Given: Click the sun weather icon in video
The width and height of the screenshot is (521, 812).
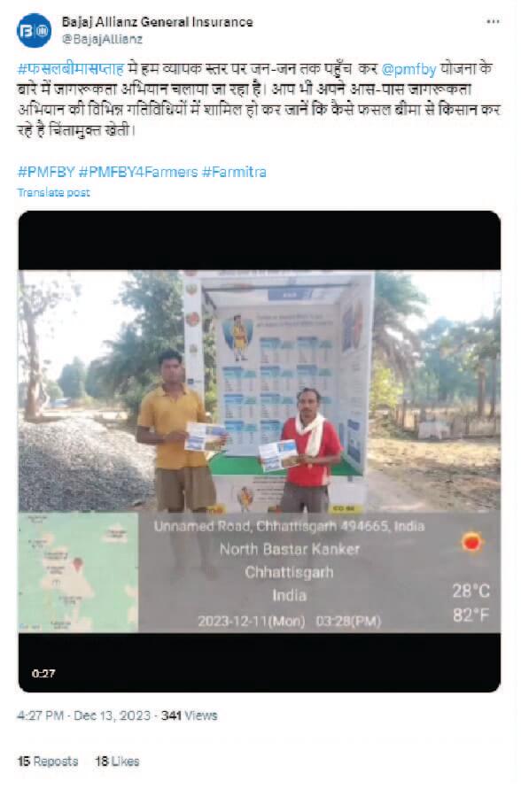Looking at the screenshot, I should 471,542.
